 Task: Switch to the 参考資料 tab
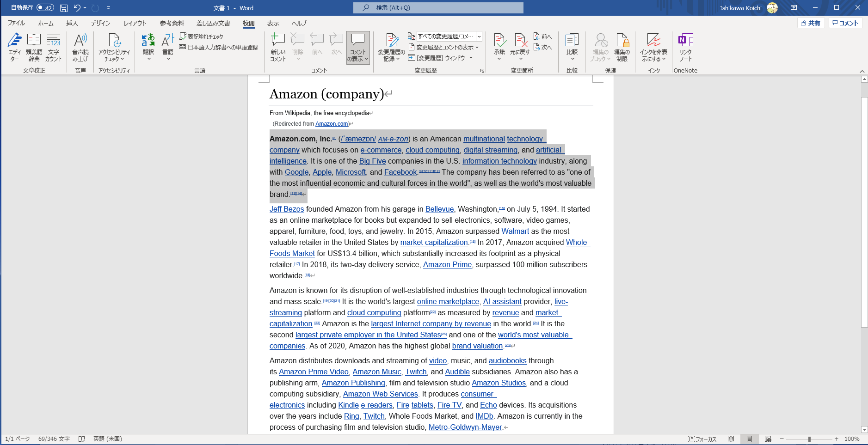[x=172, y=23]
